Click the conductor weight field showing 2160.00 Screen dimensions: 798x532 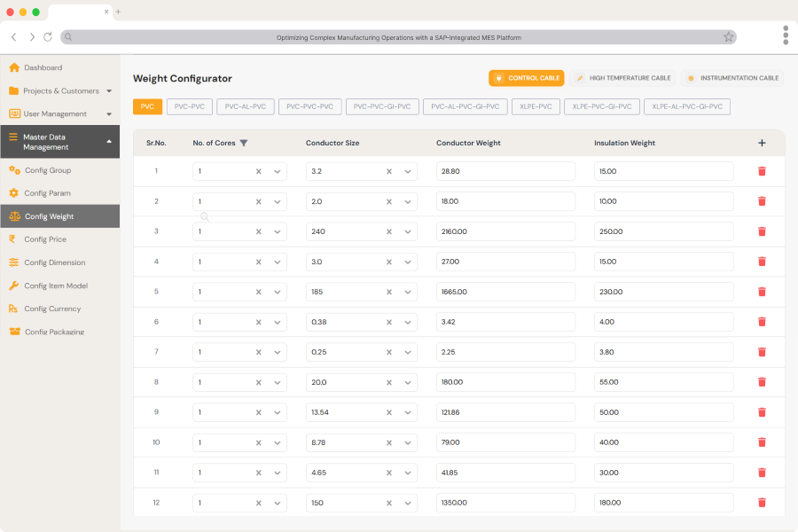pyautogui.click(x=505, y=231)
